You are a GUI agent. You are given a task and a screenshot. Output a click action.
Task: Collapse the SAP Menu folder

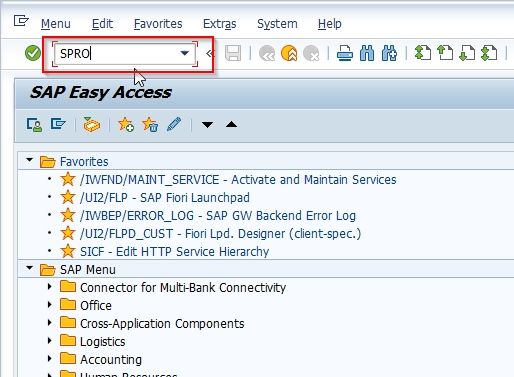click(30, 268)
